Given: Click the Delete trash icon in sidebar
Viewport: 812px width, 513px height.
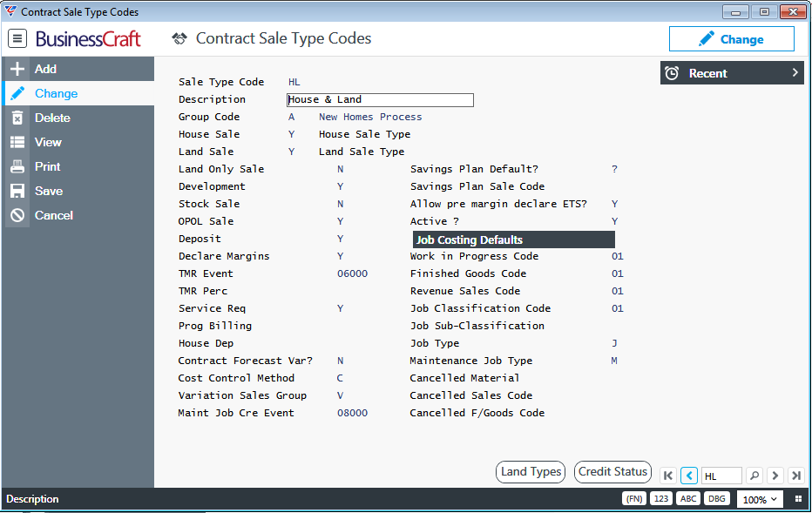Looking at the screenshot, I should click(17, 118).
